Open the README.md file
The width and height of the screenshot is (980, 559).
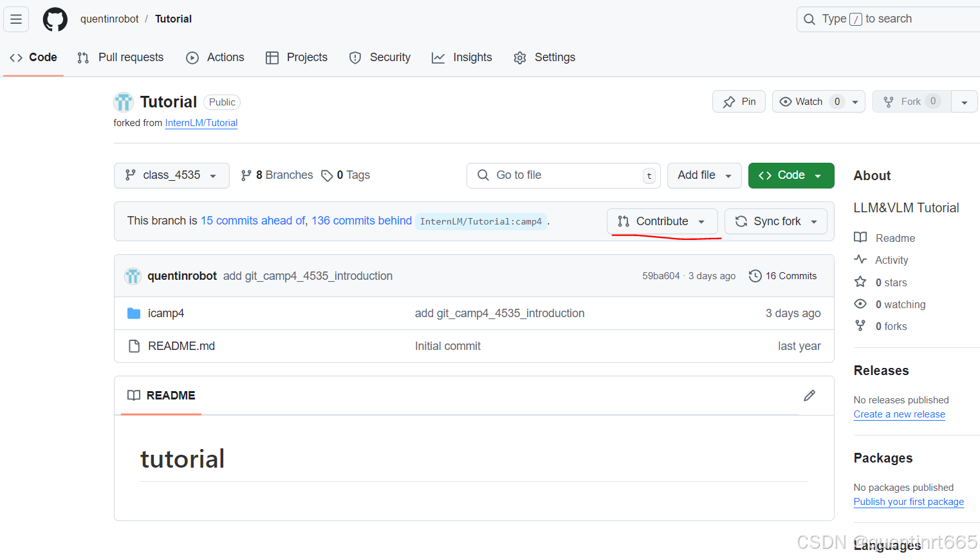(x=181, y=346)
